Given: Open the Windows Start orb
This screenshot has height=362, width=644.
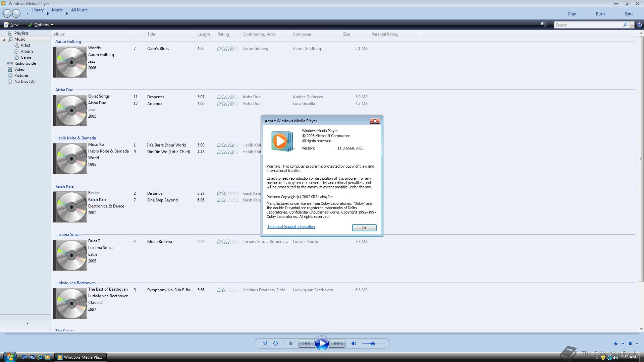Looking at the screenshot, I should [10, 357].
